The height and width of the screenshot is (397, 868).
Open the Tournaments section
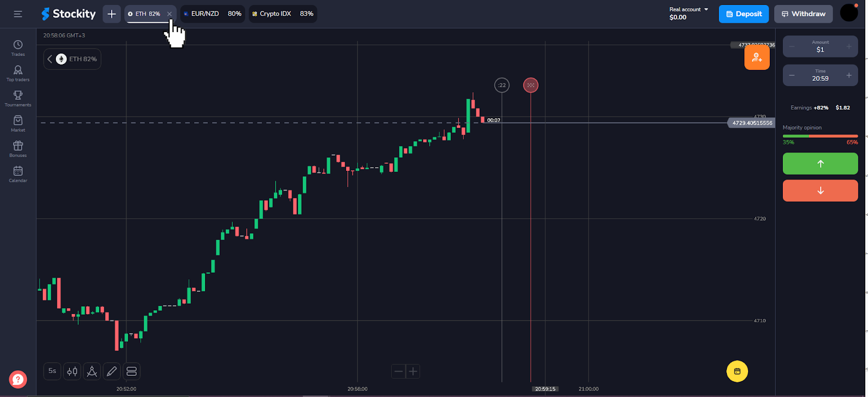(x=18, y=98)
